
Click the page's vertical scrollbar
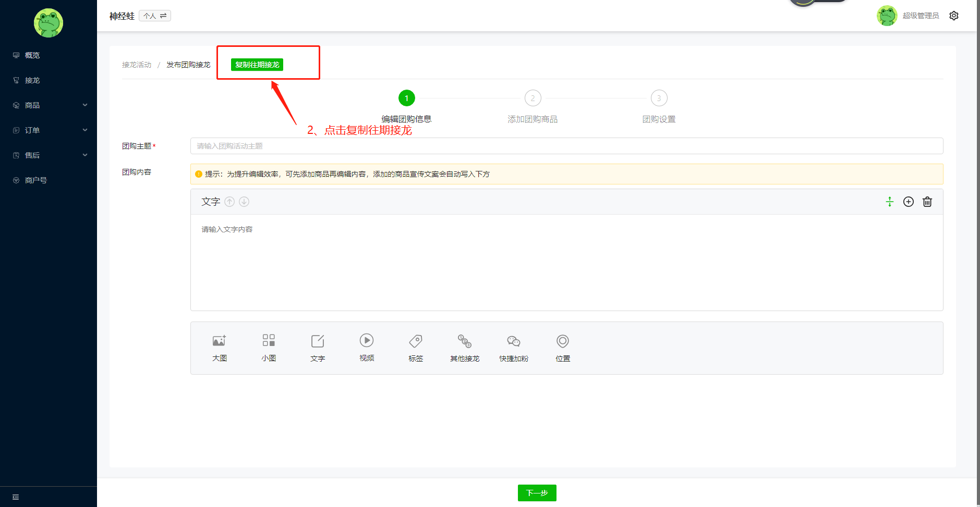(978, 253)
